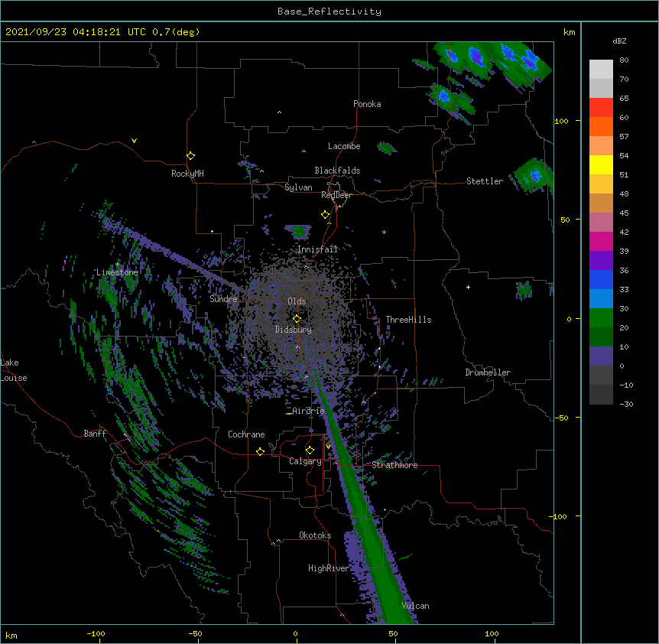
Task: Click the yellow diamond marker south of RedDeer
Action: pos(326,215)
